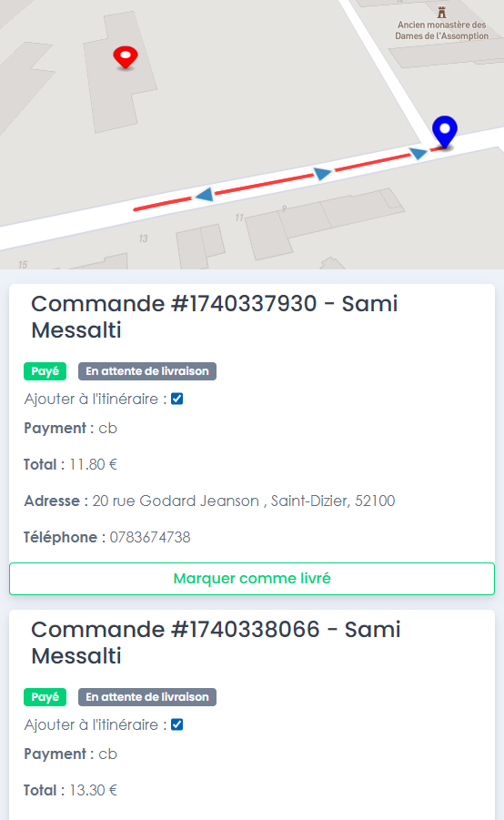
Task: Click the middle route direction arrow
Action: [x=322, y=173]
